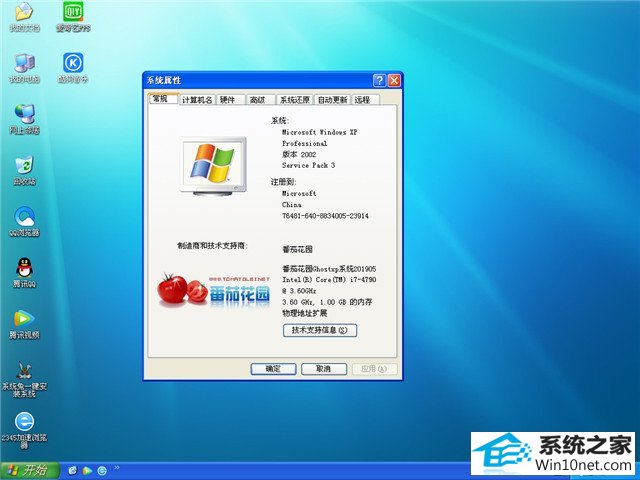Launch the Tencent QQ penguin icon
This screenshot has height=480, width=640.
tap(24, 273)
